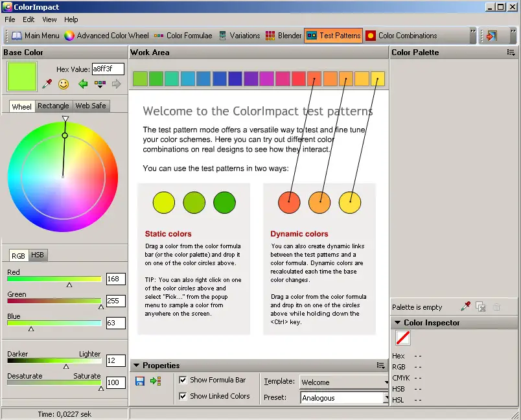521x420 pixels.
Task: Open Color Combinations view
Action: pyautogui.click(x=401, y=36)
